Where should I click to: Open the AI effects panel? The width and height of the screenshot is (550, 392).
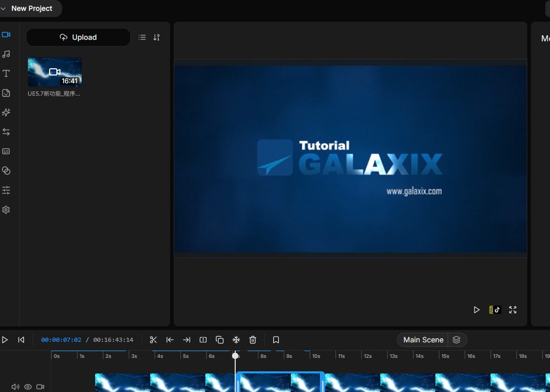6,112
